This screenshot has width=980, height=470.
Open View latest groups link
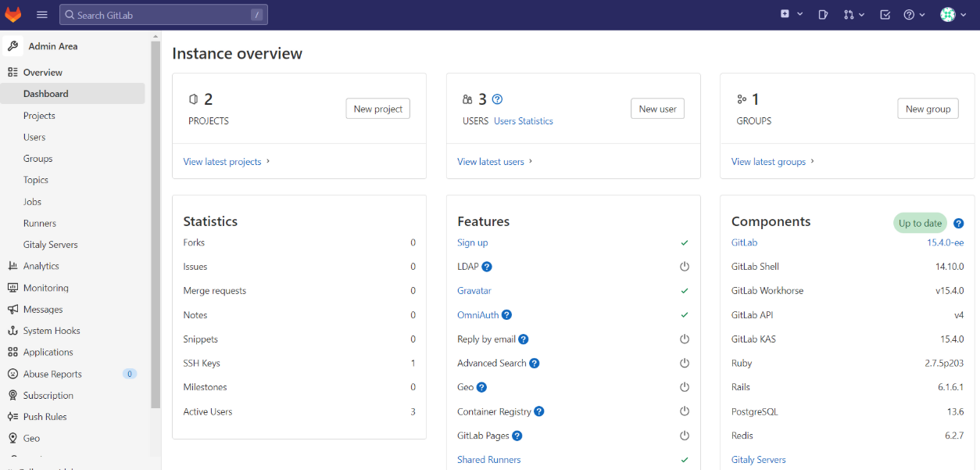(x=773, y=162)
